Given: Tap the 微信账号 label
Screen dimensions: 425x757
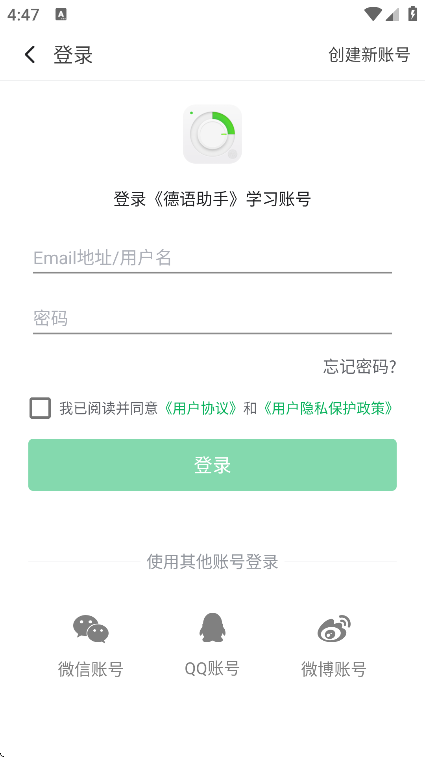Looking at the screenshot, I should [x=91, y=669].
